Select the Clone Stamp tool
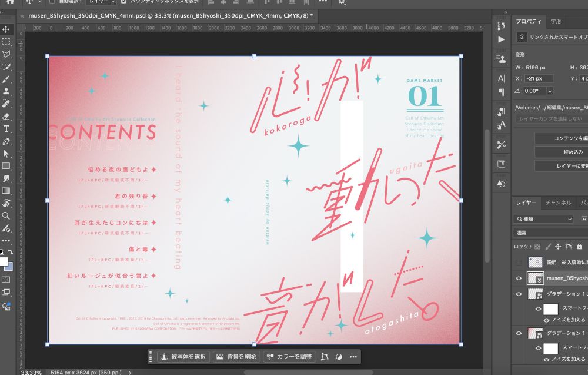 click(6, 92)
